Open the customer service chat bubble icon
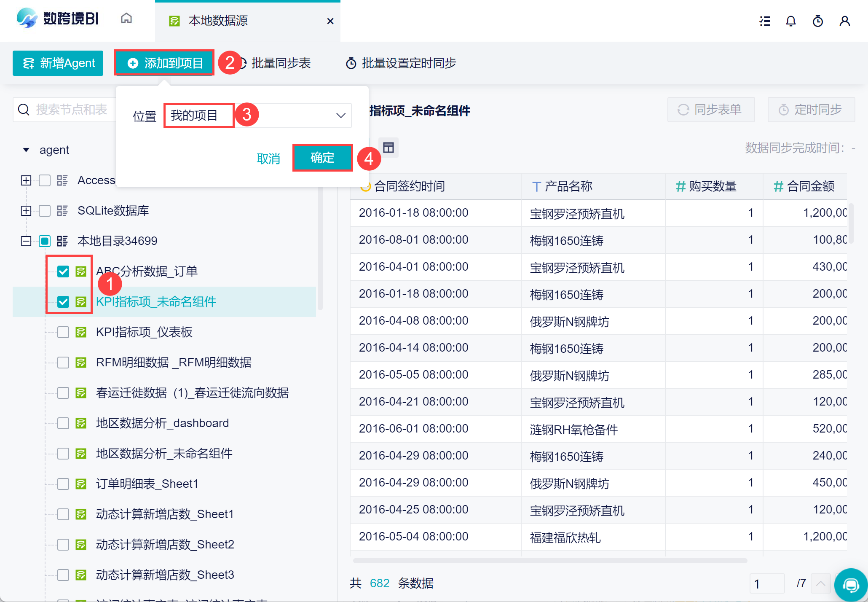Viewport: 868px width, 602px height. [851, 585]
